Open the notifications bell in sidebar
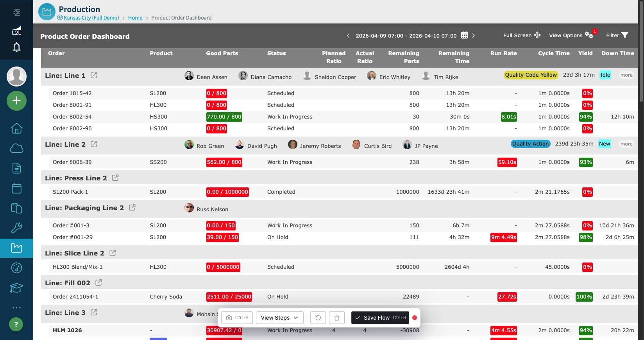644x340 pixels. pyautogui.click(x=16, y=47)
